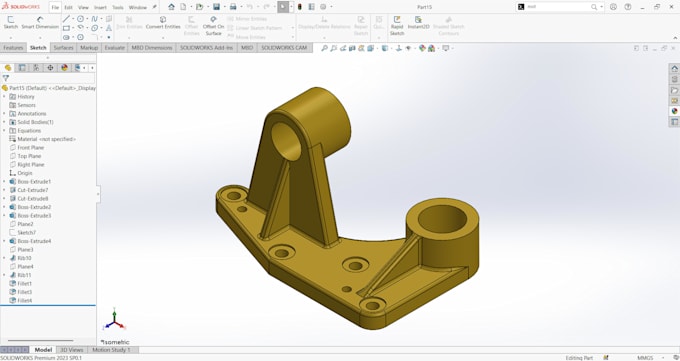Select the Front Plane item

point(26,148)
